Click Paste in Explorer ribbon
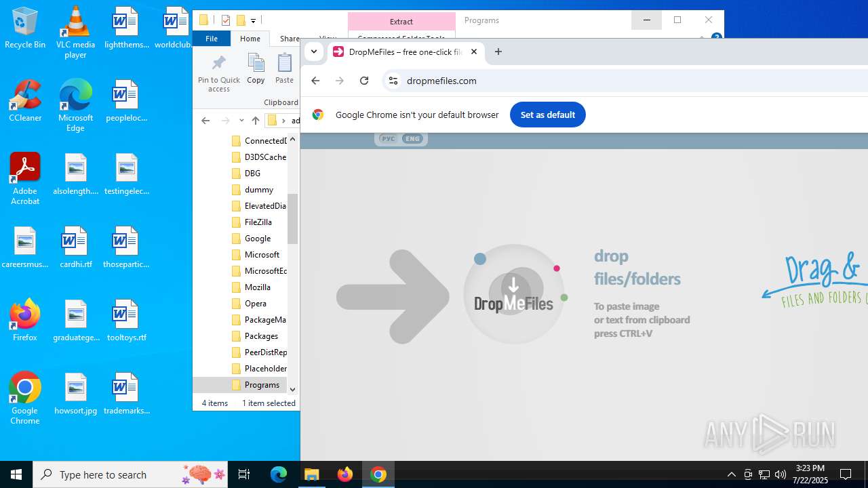The width and height of the screenshot is (868, 488). tap(284, 69)
